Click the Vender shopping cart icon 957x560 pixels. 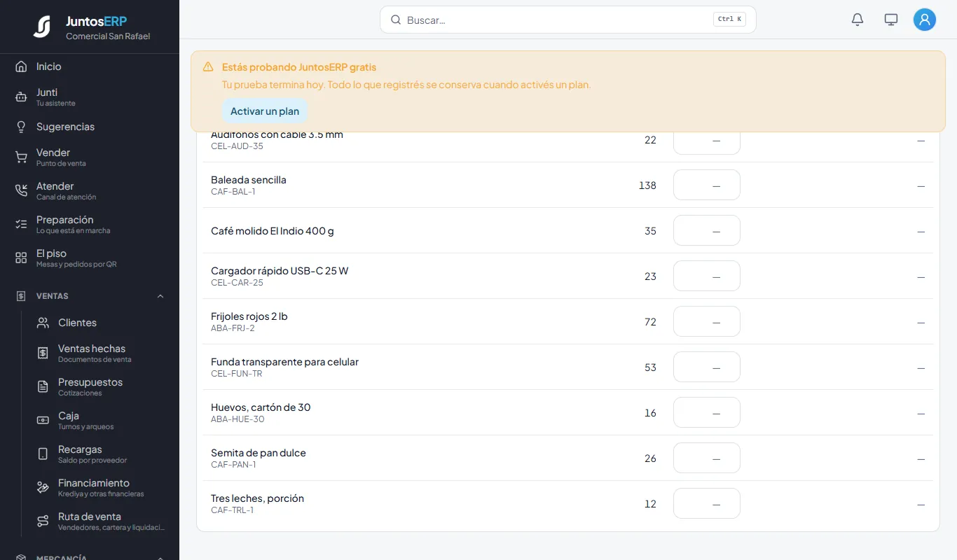click(21, 157)
